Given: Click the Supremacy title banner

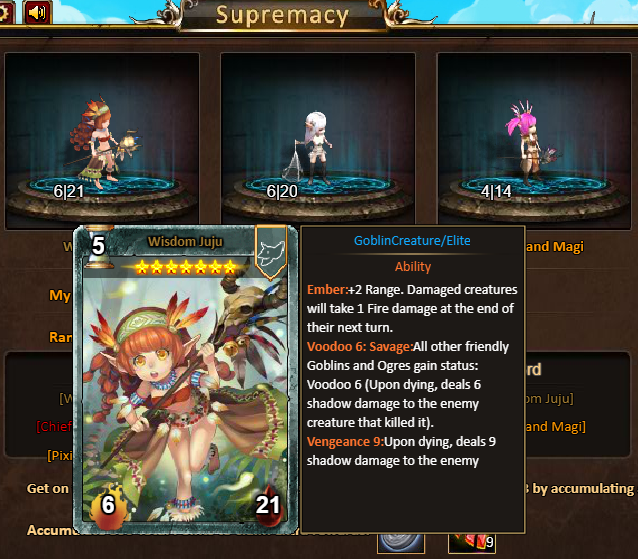Looking at the screenshot, I should coord(282,15).
